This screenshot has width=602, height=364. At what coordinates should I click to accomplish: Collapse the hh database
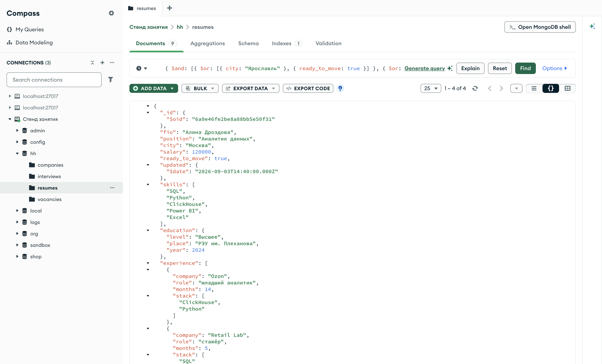coord(17,153)
